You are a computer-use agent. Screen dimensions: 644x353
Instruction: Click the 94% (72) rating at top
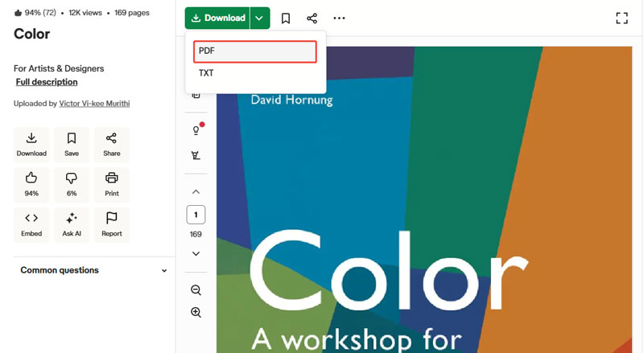[x=35, y=13]
